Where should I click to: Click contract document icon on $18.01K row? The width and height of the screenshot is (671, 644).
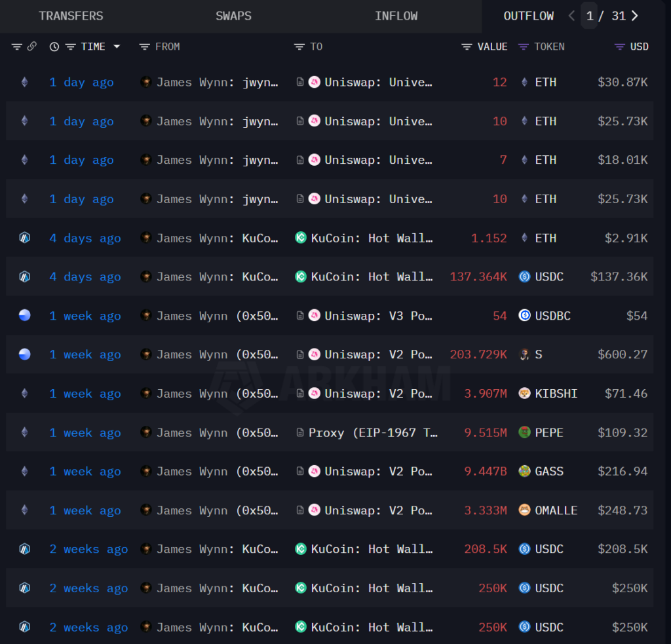[x=300, y=160]
